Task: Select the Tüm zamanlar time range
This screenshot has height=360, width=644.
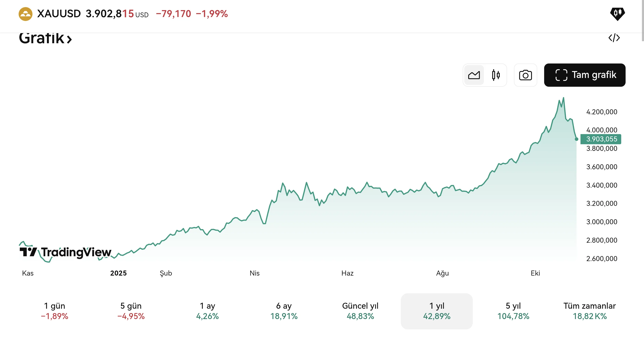Action: [x=589, y=311]
